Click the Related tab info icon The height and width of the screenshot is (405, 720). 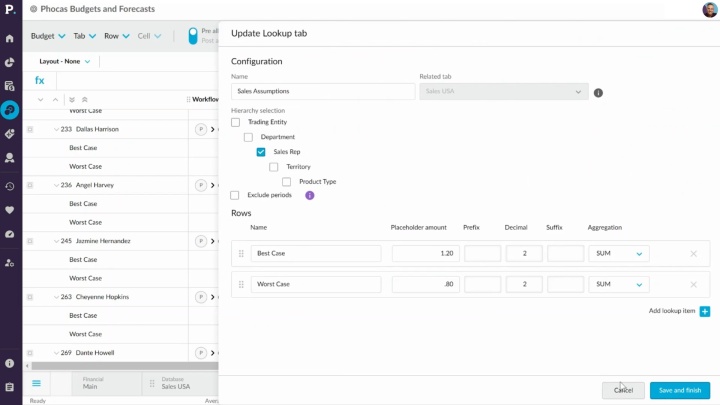pyautogui.click(x=598, y=93)
